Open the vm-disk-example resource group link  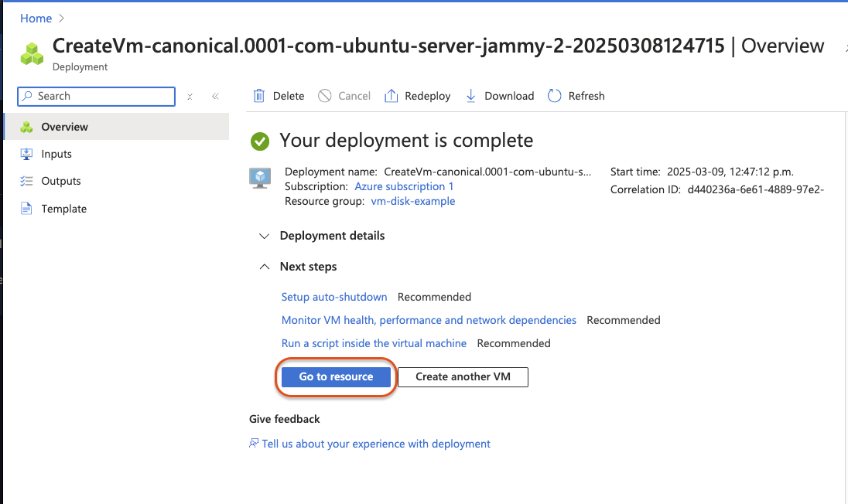[413, 201]
